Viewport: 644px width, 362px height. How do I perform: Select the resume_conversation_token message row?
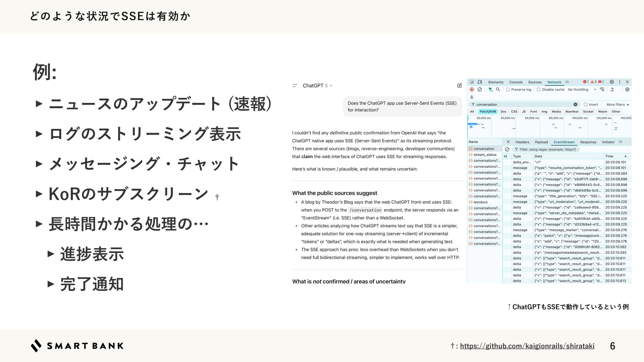567,168
